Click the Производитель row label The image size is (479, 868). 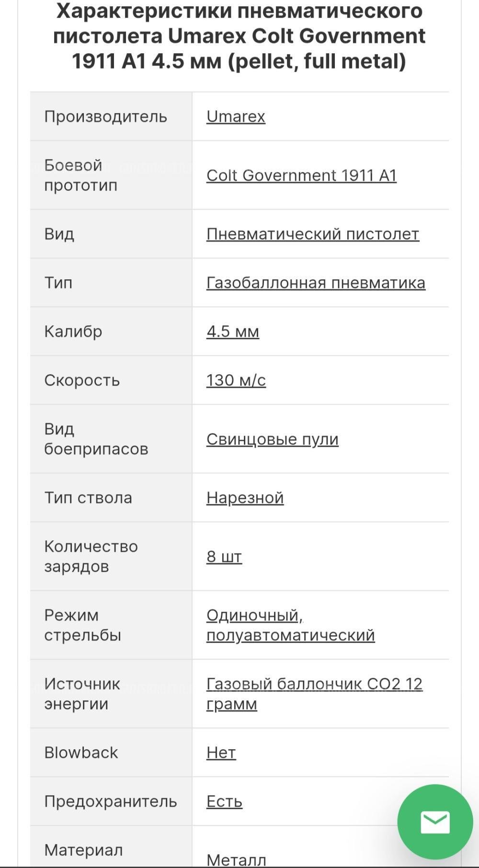click(105, 116)
